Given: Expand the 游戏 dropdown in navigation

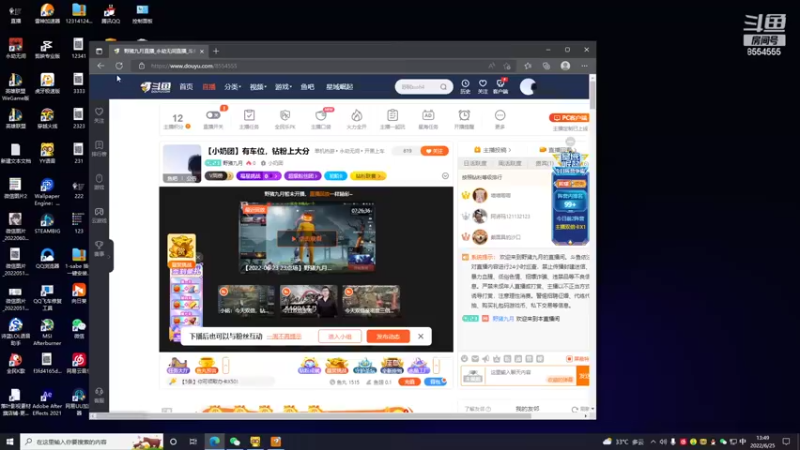Looking at the screenshot, I should 283,87.
